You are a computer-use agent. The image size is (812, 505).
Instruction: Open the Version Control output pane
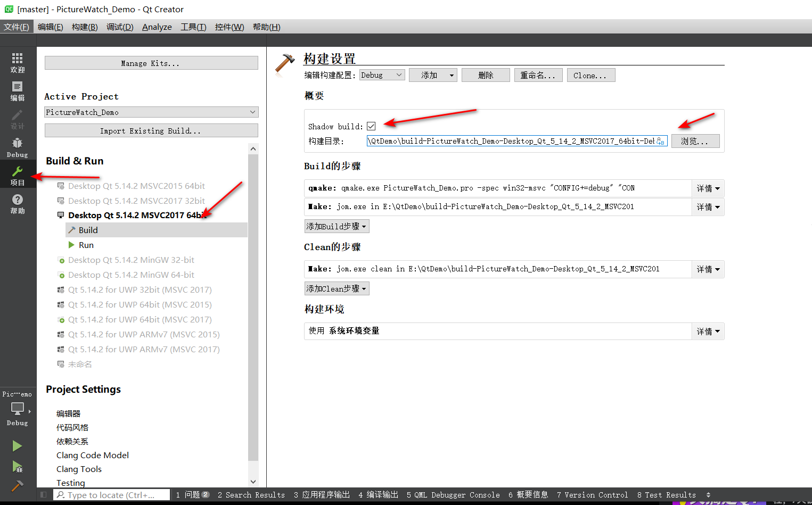tap(593, 495)
